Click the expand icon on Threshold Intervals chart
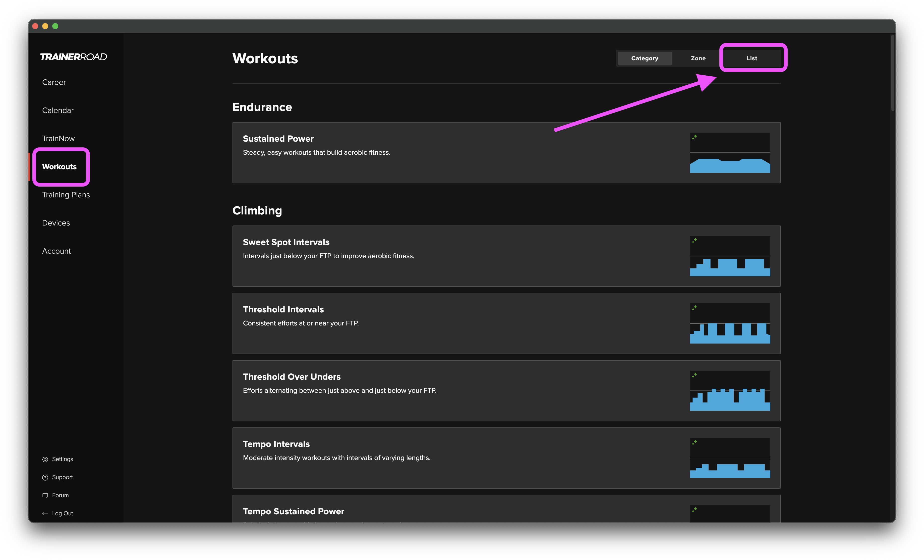The height and width of the screenshot is (560, 924). [x=695, y=308]
